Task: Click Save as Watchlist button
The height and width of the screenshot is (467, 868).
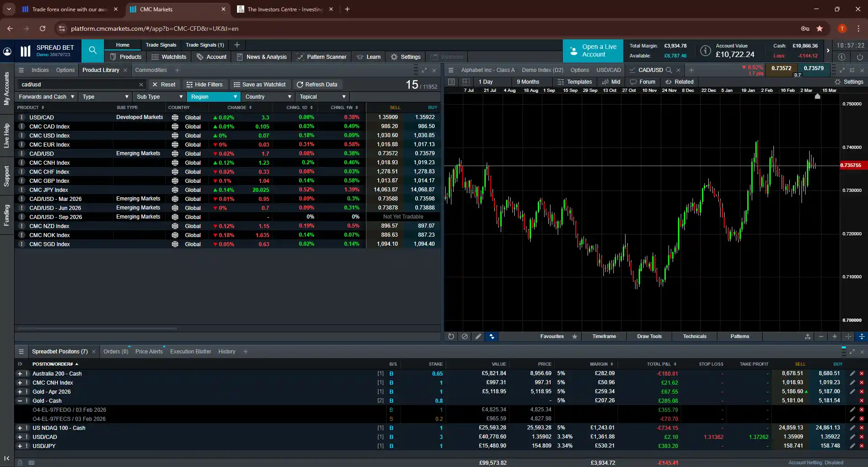Action: (260, 85)
